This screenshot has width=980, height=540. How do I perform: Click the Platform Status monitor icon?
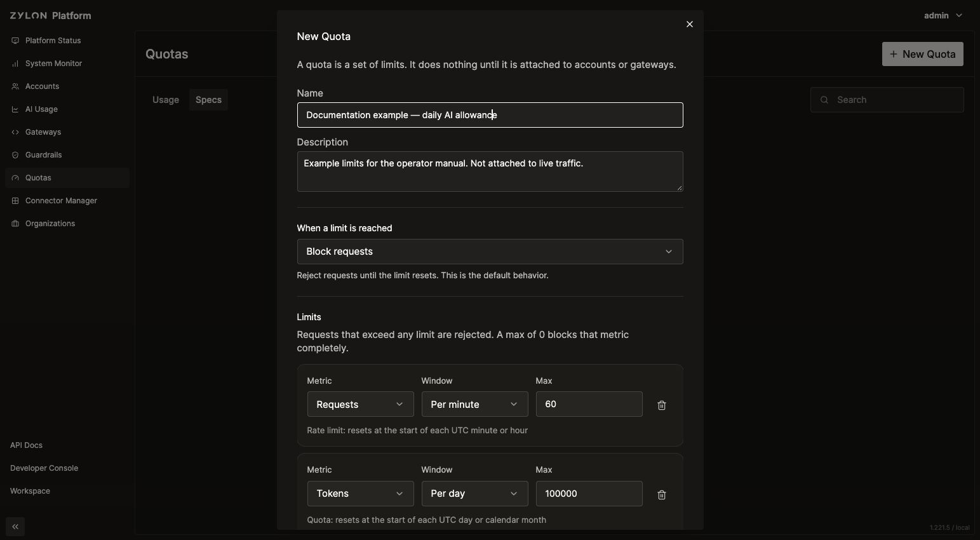[x=15, y=41]
